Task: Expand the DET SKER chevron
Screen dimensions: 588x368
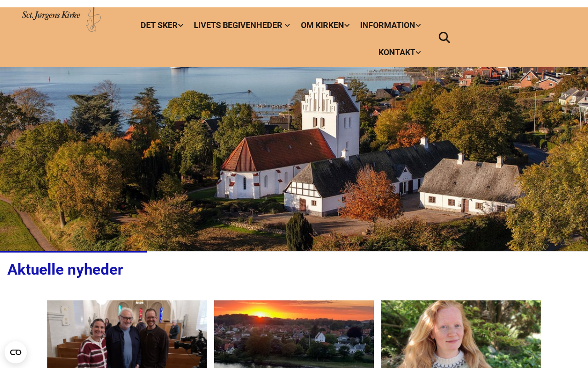Action: pyautogui.click(x=181, y=25)
